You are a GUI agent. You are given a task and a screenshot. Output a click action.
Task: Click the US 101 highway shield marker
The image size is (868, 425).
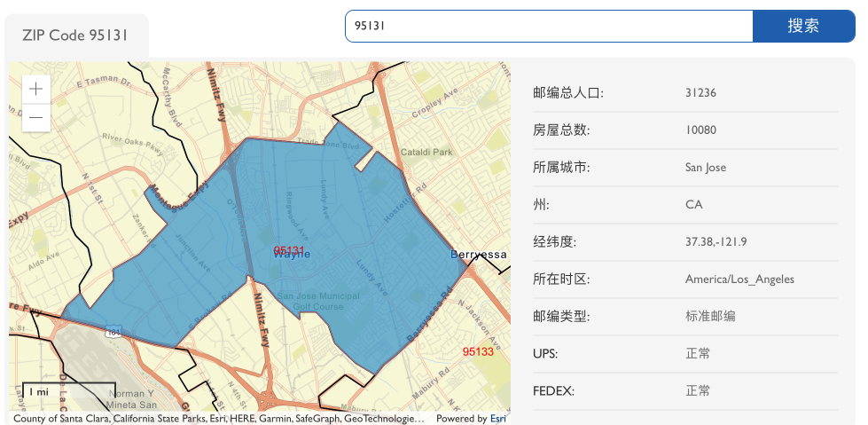coord(113,331)
